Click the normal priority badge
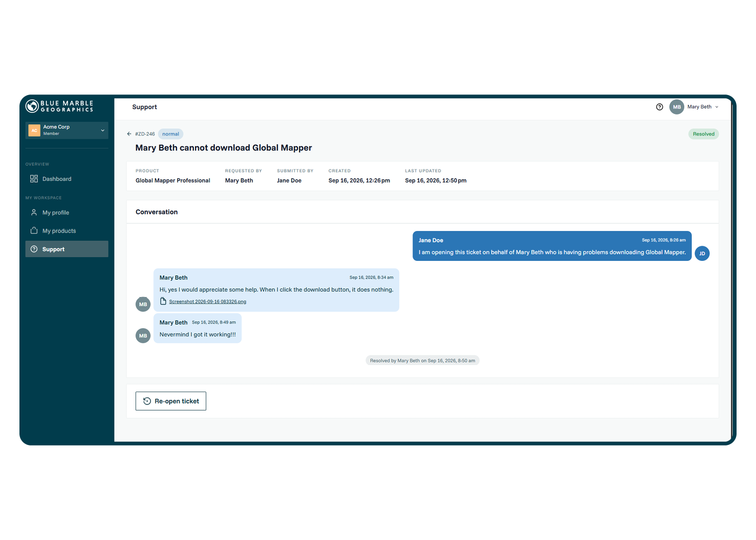This screenshot has width=756, height=540. [x=171, y=134]
